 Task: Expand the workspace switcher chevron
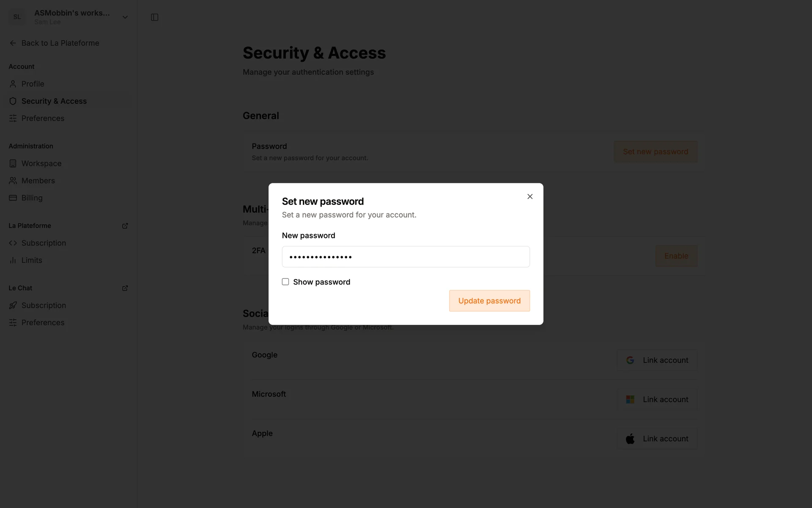point(125,17)
